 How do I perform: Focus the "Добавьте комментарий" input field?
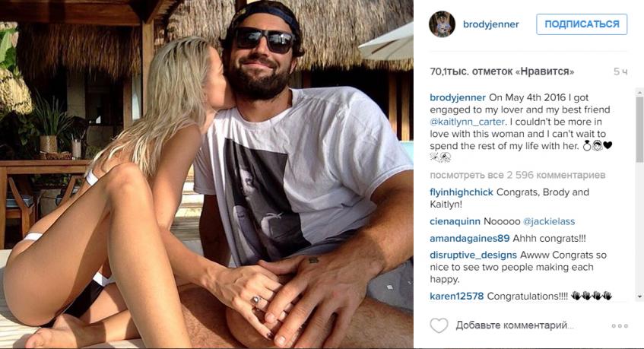(513, 325)
